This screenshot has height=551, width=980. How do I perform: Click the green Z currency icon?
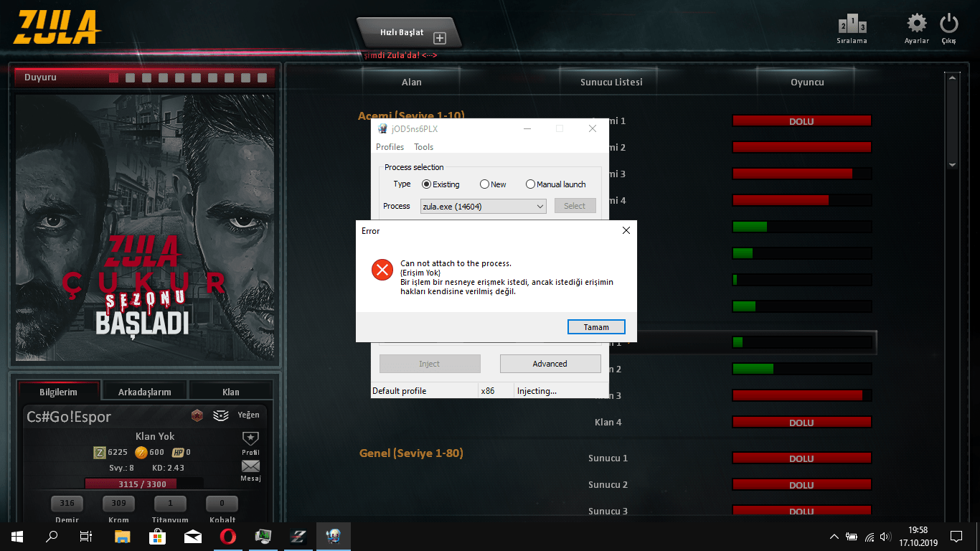[100, 452]
